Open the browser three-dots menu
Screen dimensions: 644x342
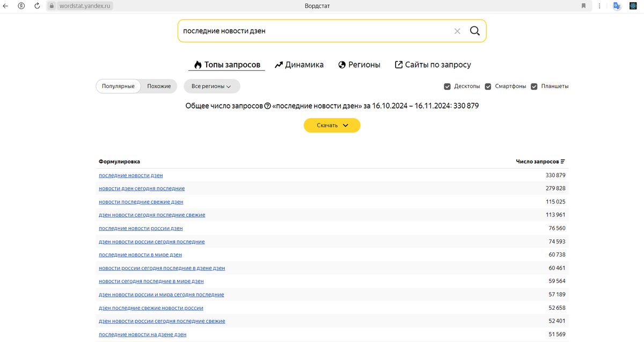599,6
